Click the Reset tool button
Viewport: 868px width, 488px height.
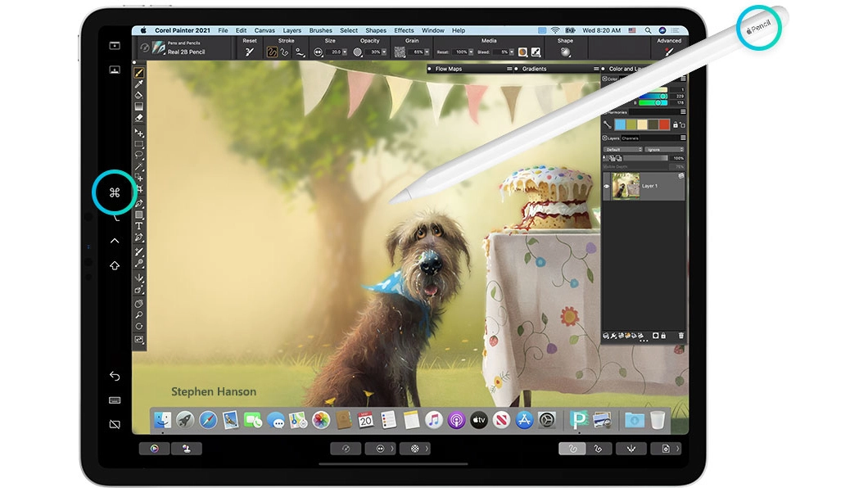(x=250, y=52)
